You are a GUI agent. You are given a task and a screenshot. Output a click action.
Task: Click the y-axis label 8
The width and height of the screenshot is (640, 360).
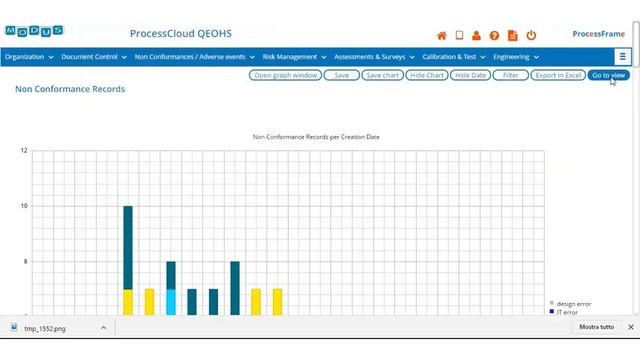coord(25,261)
